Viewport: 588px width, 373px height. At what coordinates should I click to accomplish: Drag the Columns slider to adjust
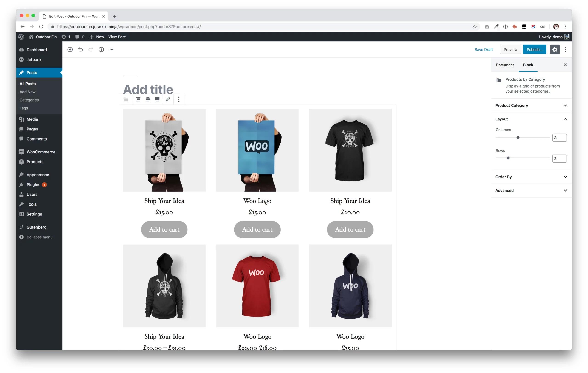(x=518, y=137)
